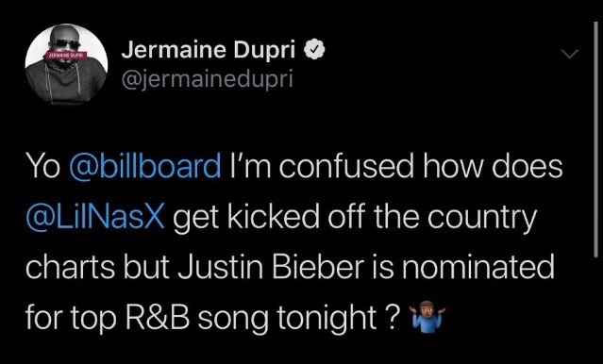Click the word "charts" in the tweet
The height and width of the screenshot is (364, 603).
71,267
